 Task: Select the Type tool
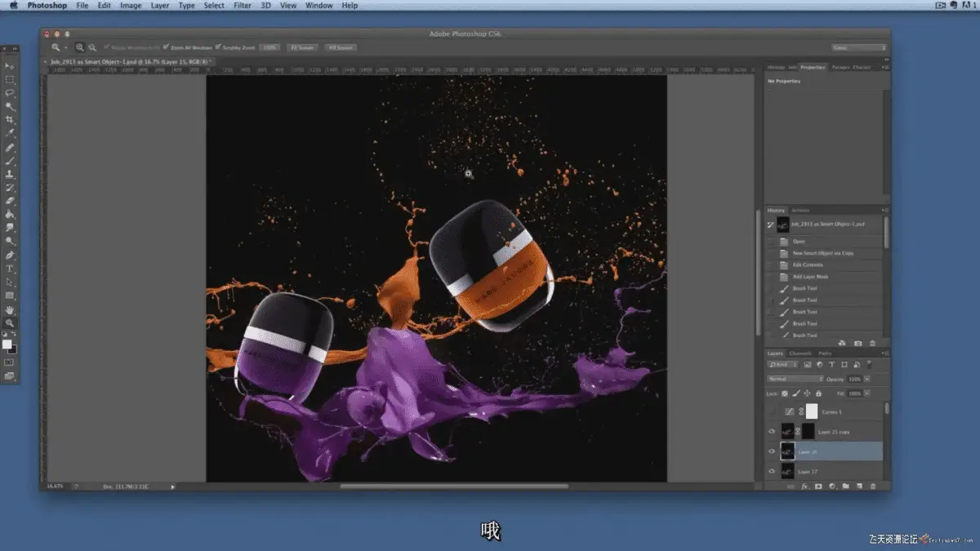10,269
